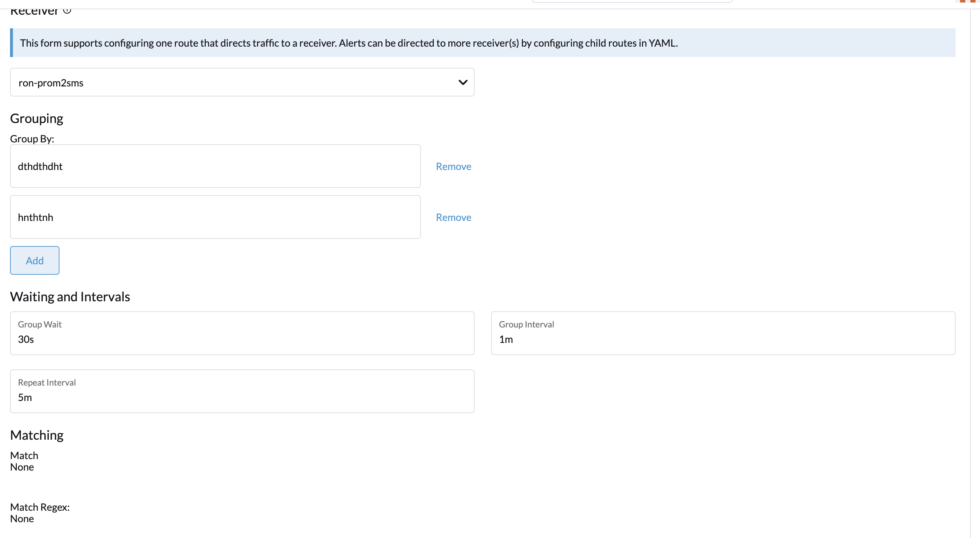Select the dthdthdht group by field

click(215, 166)
